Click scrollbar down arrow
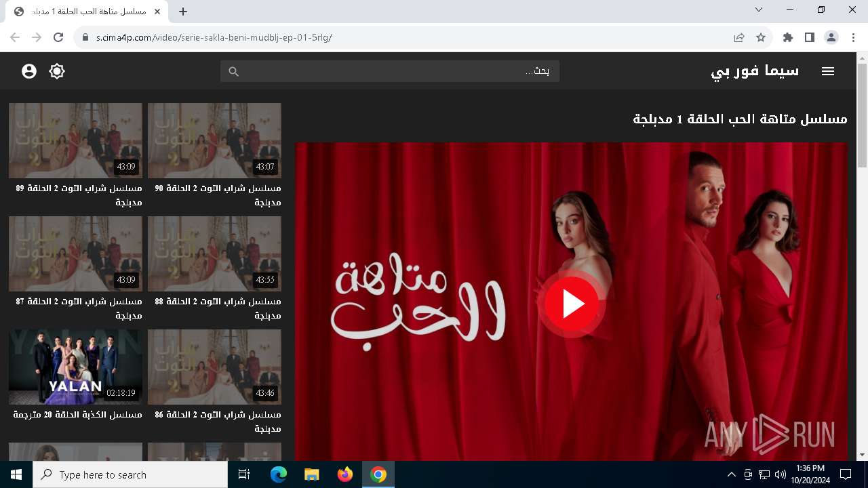Viewport: 868px width, 488px height. [862, 455]
